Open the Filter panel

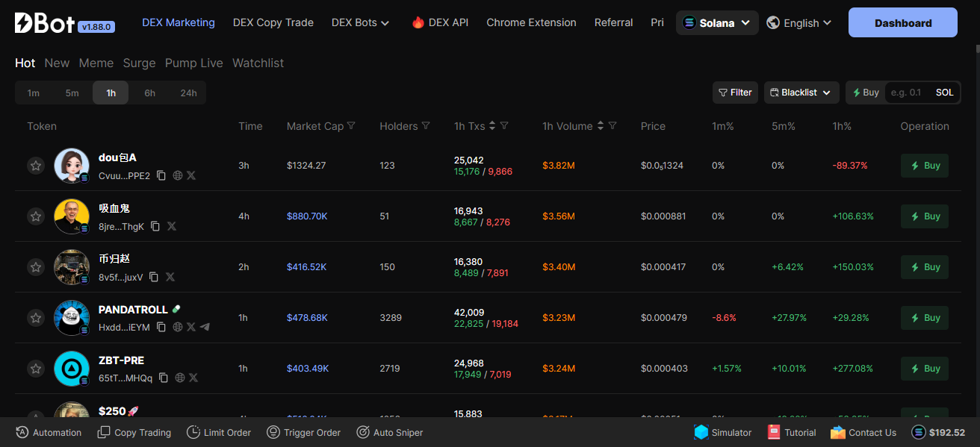pos(734,92)
